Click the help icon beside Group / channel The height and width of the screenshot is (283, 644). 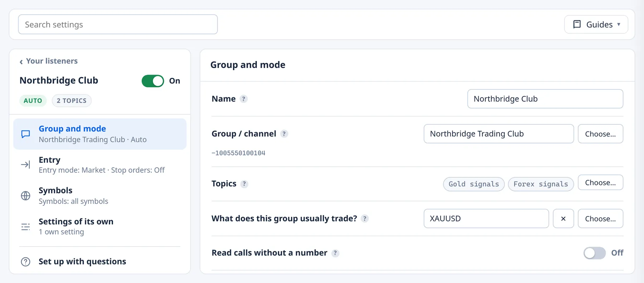[x=284, y=134]
